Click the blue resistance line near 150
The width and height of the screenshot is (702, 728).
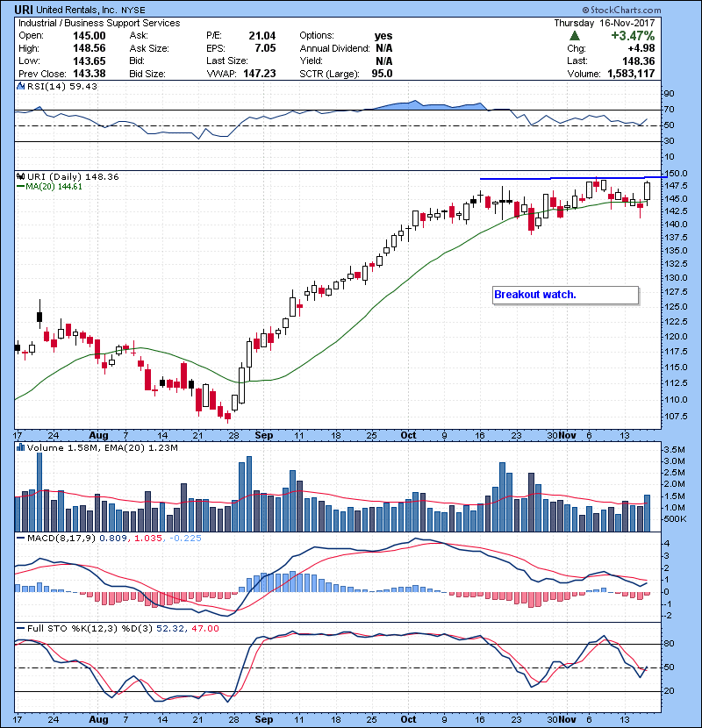pyautogui.click(x=573, y=178)
